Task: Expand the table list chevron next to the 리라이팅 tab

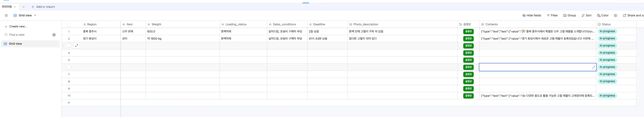Action: [x=24, y=7]
